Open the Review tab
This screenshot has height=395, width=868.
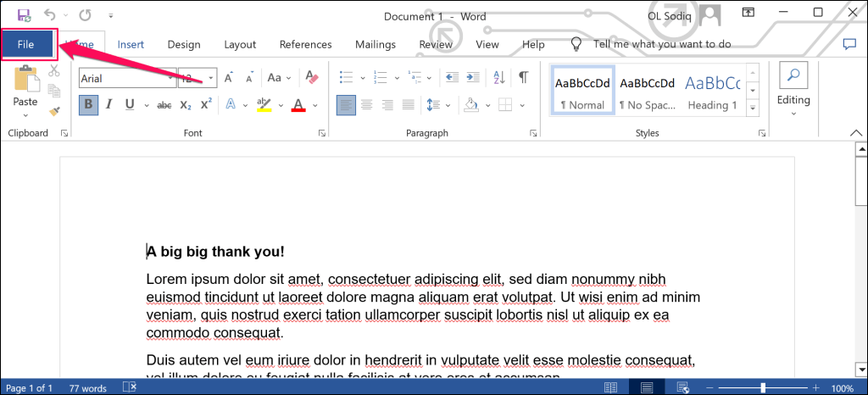click(x=436, y=45)
